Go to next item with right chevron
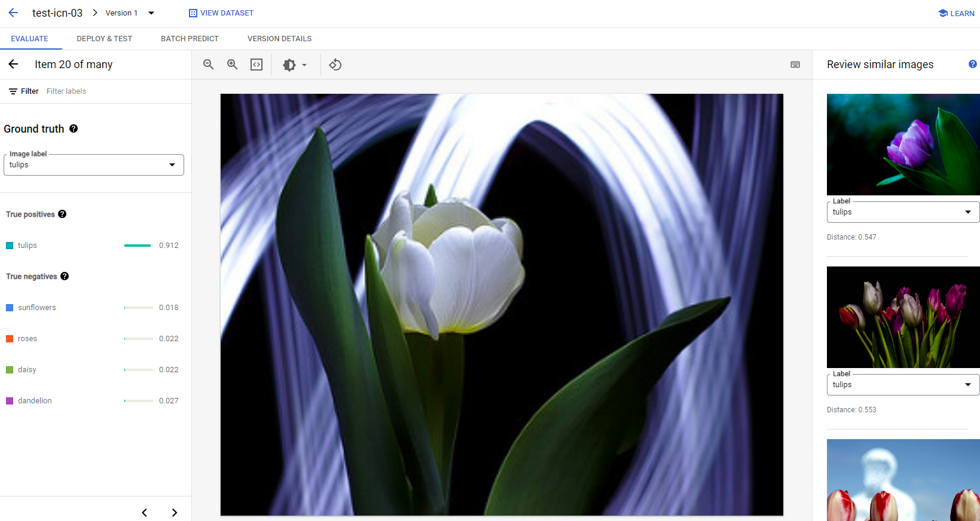Viewport: 980px width, 521px height. pos(174,513)
